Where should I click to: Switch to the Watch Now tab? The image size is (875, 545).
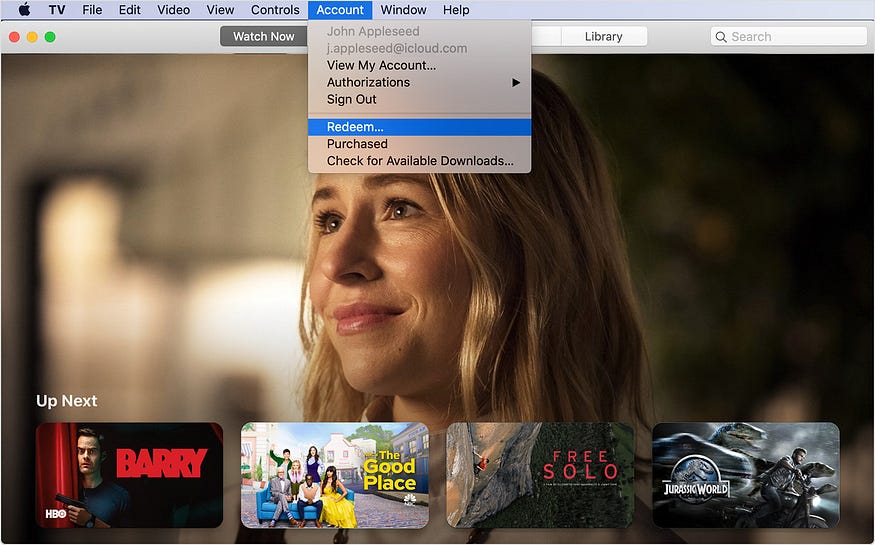[263, 36]
